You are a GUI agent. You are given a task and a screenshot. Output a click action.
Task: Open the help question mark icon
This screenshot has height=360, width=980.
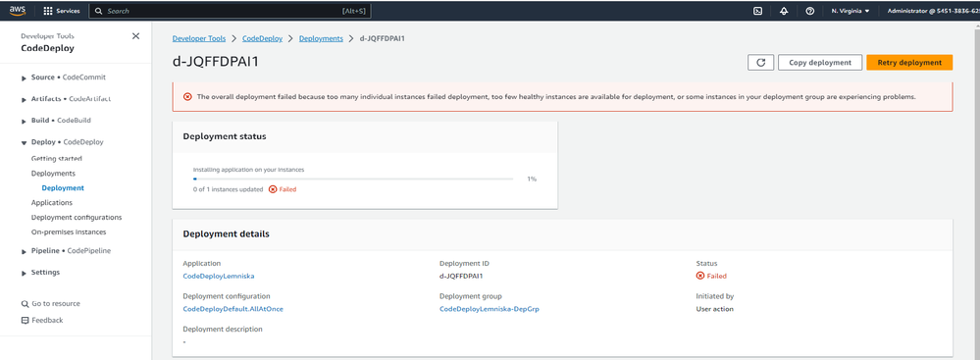[x=810, y=11]
